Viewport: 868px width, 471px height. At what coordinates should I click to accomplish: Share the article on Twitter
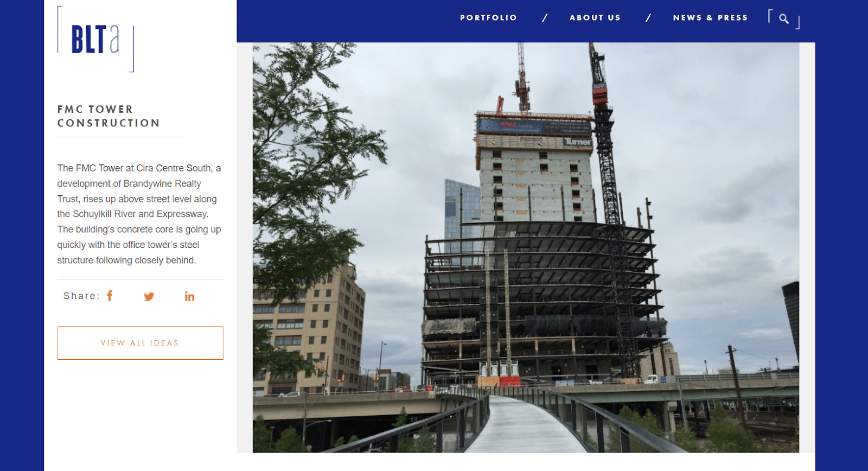pyautogui.click(x=149, y=296)
